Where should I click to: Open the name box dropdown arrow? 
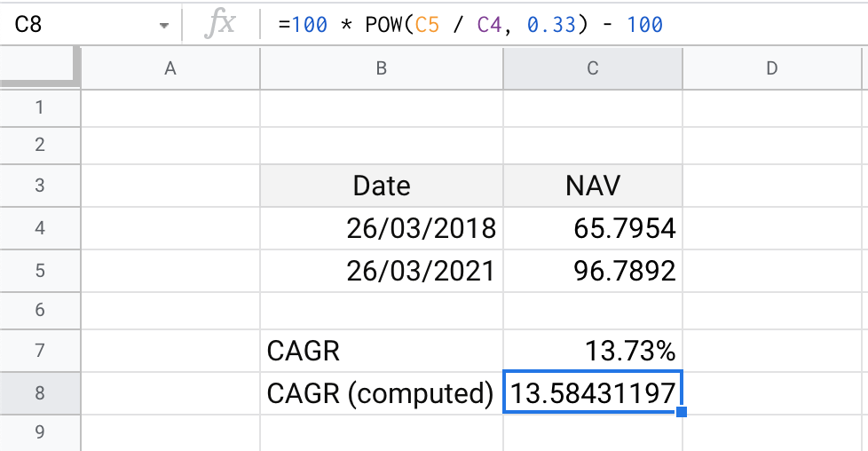point(164,26)
